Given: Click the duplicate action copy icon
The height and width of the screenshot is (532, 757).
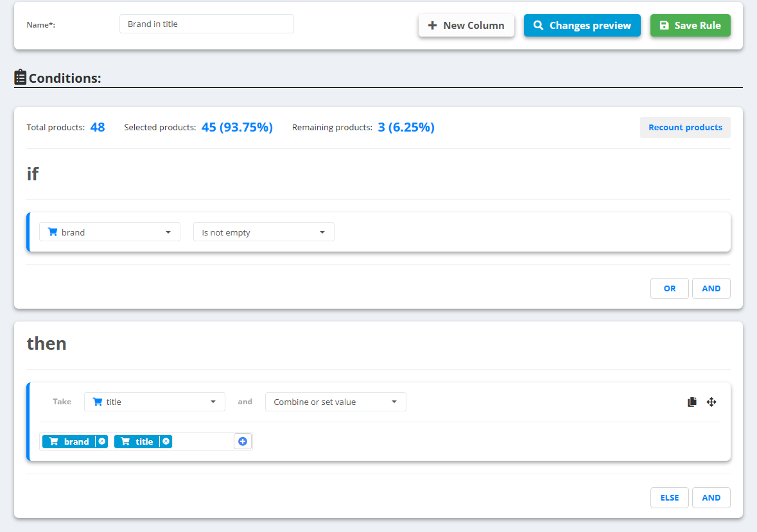Looking at the screenshot, I should pyautogui.click(x=692, y=402).
